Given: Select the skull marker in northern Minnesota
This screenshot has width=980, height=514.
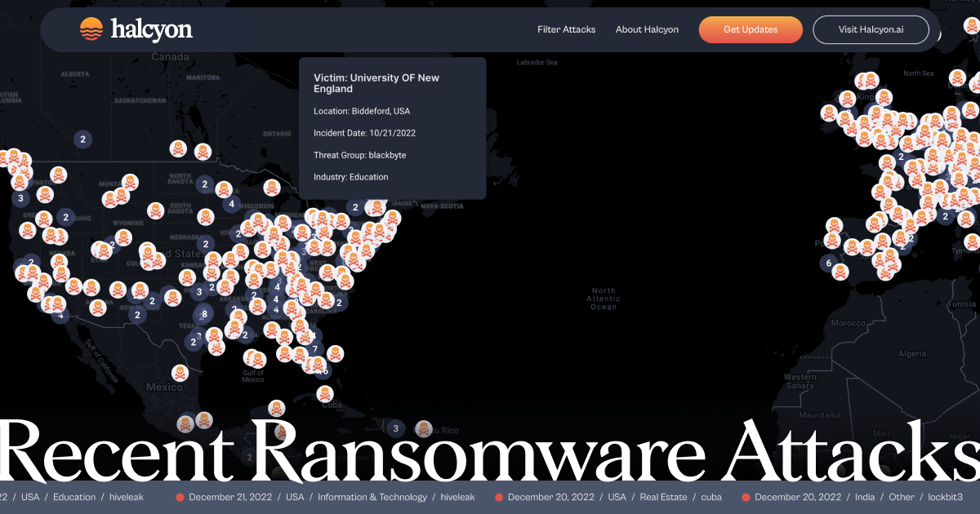Looking at the screenshot, I should coord(272,188).
